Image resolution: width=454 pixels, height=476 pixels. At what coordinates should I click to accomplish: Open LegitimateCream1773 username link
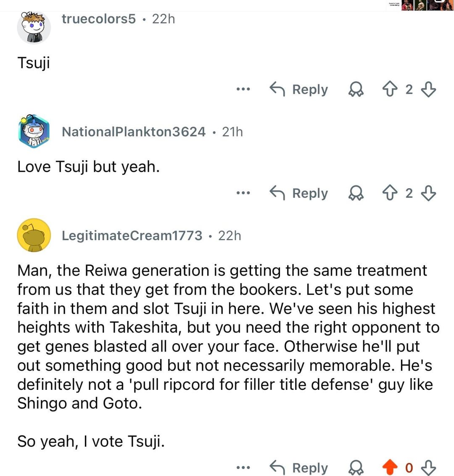(x=132, y=235)
